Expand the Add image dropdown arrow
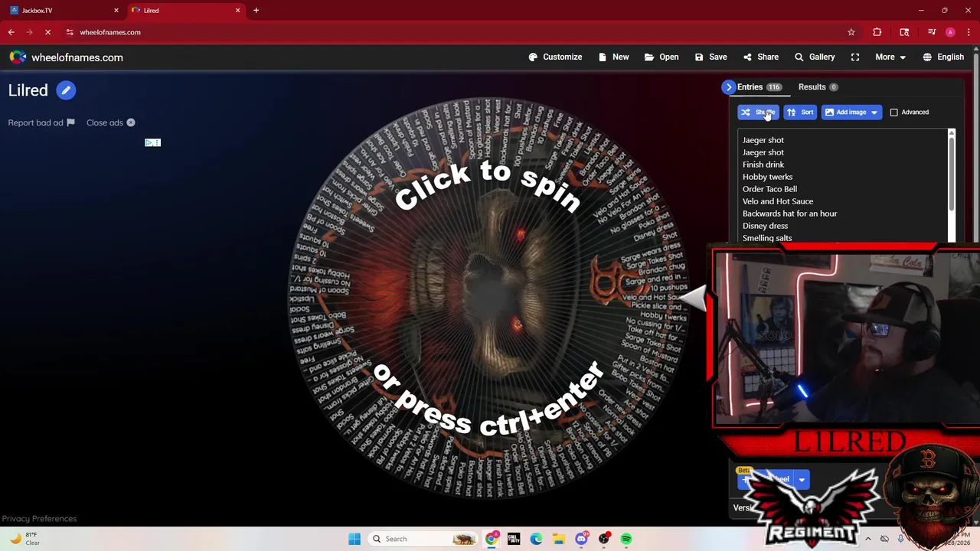Image resolution: width=980 pixels, height=551 pixels. coord(874,112)
